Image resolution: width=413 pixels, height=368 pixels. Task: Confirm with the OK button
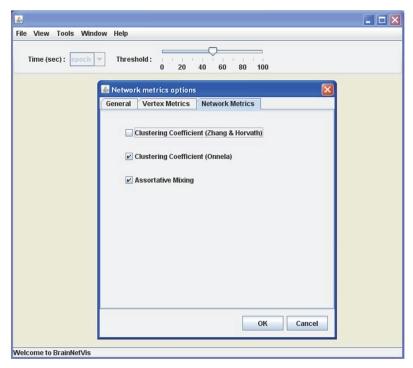tap(263, 323)
